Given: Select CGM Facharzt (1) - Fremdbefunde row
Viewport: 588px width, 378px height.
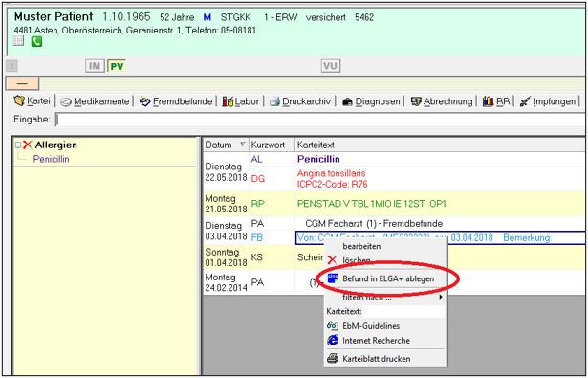Looking at the screenshot, I should point(374,224).
